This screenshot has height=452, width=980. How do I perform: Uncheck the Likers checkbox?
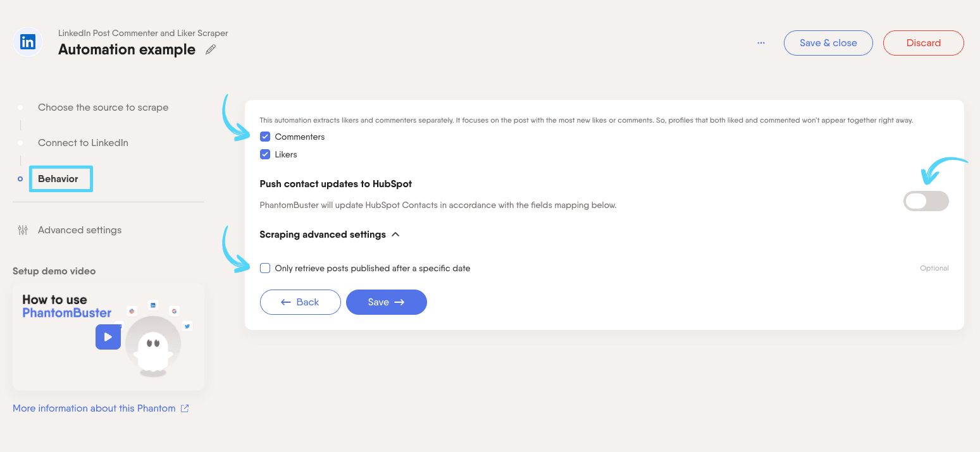265,154
